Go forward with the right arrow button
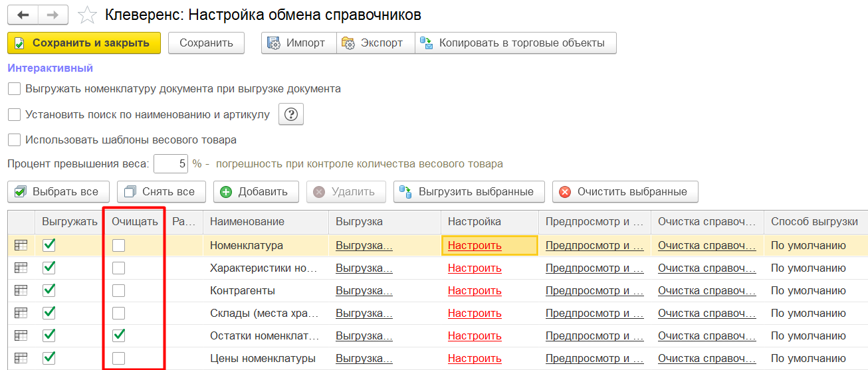This screenshot has height=370, width=868. point(53,14)
